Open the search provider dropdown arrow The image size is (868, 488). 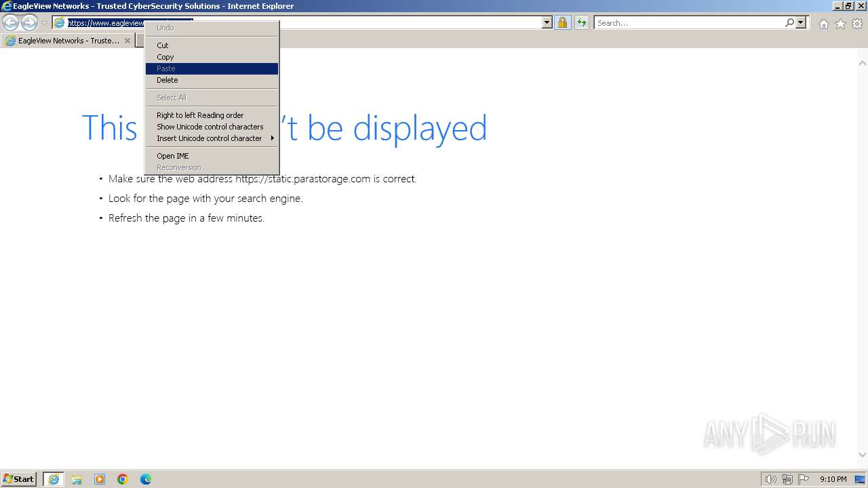coord(801,23)
